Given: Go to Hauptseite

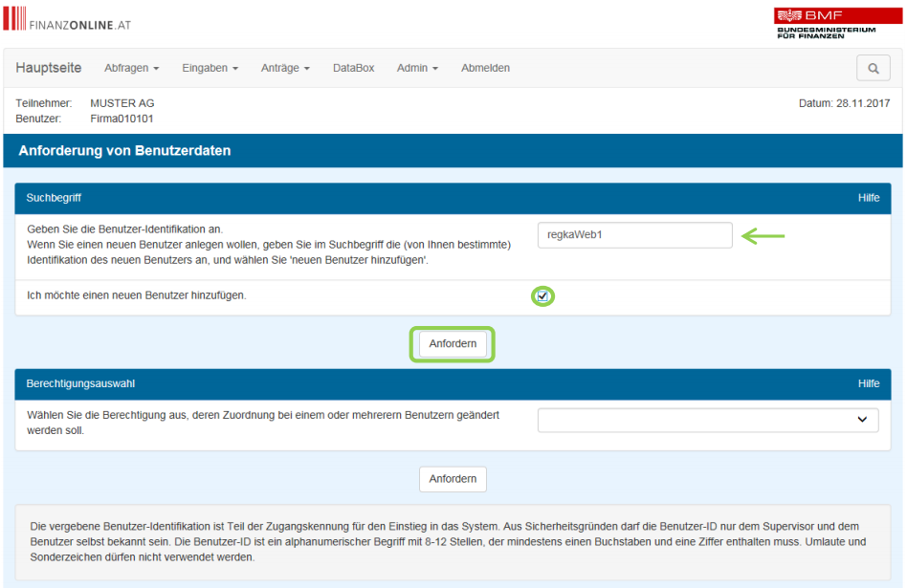Looking at the screenshot, I should click(x=49, y=69).
